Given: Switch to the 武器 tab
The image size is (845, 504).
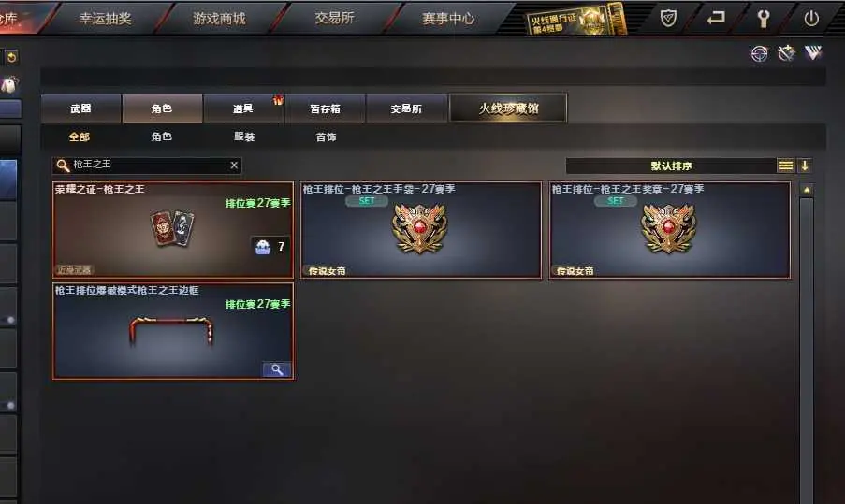Looking at the screenshot, I should 80,108.
